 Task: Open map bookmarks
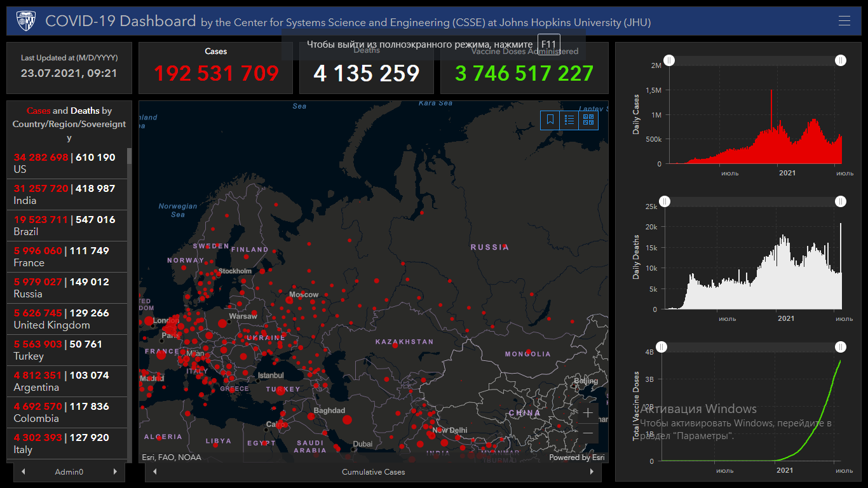(550, 119)
